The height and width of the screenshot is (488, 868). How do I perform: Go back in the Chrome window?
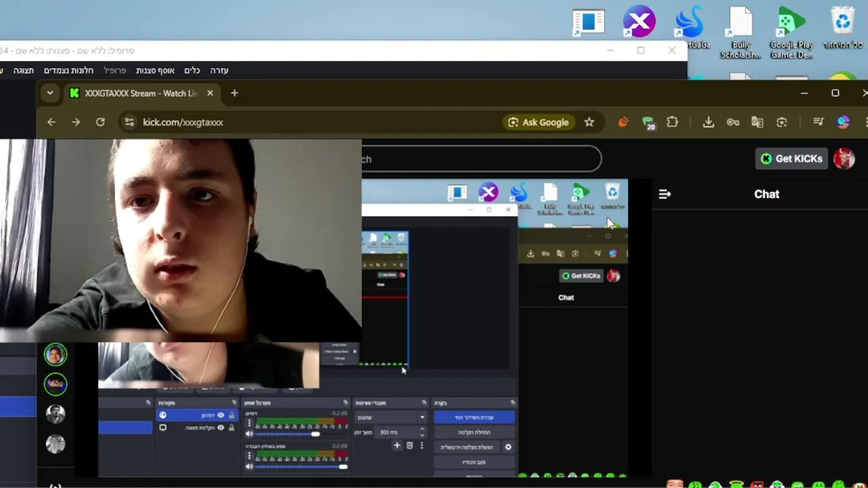coord(51,122)
